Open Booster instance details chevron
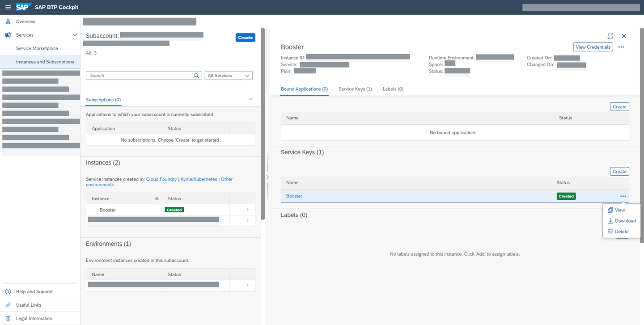 [247, 209]
